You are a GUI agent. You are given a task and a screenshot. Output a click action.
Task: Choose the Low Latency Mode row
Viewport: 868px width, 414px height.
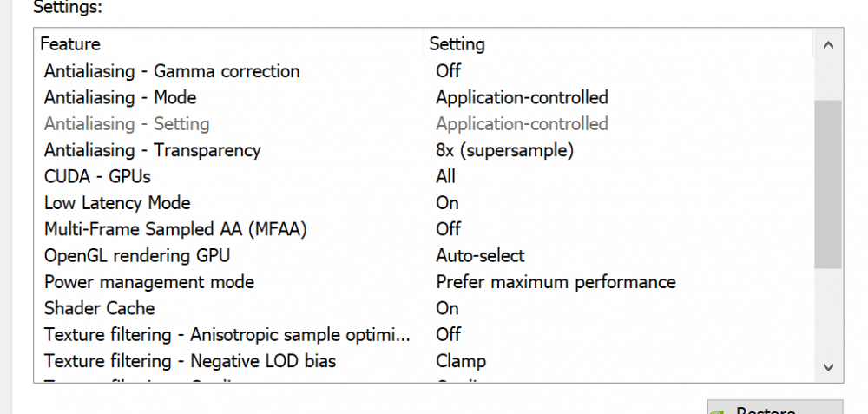117,203
